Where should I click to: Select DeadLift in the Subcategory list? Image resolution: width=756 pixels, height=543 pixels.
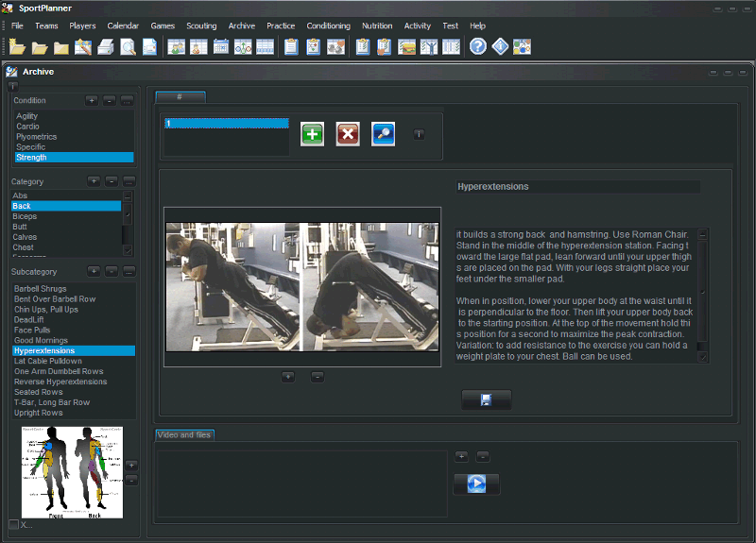[74, 319]
